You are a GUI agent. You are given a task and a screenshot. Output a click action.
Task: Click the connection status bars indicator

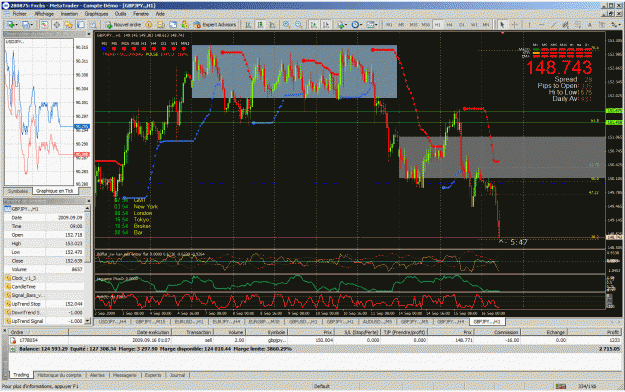point(561,386)
